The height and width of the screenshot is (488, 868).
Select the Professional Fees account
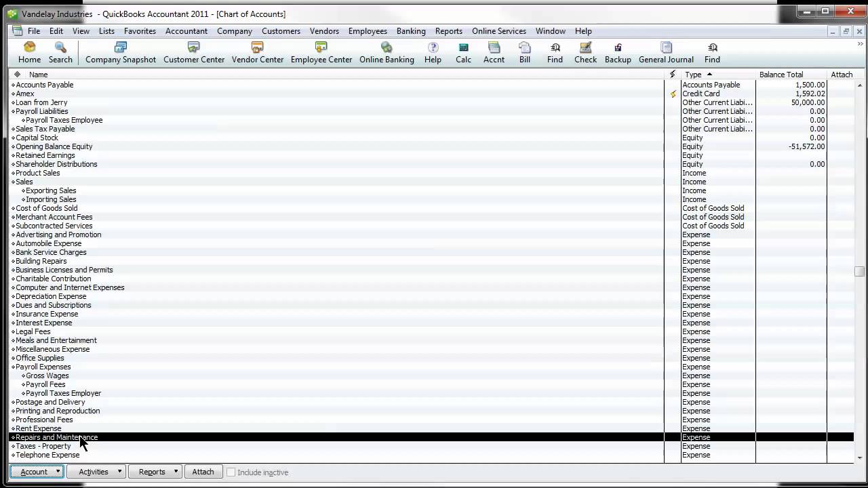[431, 420]
